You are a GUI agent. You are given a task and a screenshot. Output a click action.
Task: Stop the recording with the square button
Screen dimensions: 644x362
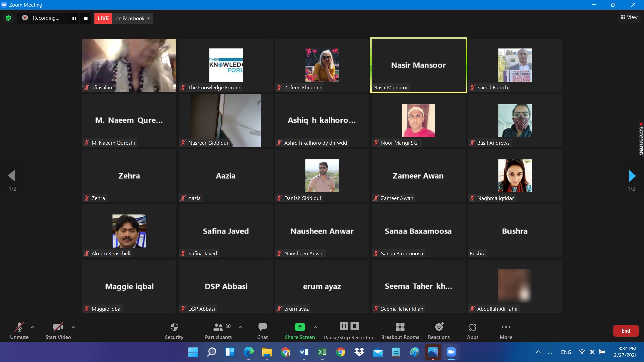tap(86, 18)
